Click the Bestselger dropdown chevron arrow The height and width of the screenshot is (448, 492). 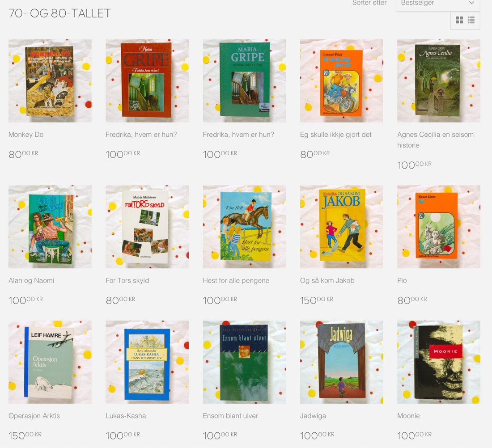[x=471, y=3]
